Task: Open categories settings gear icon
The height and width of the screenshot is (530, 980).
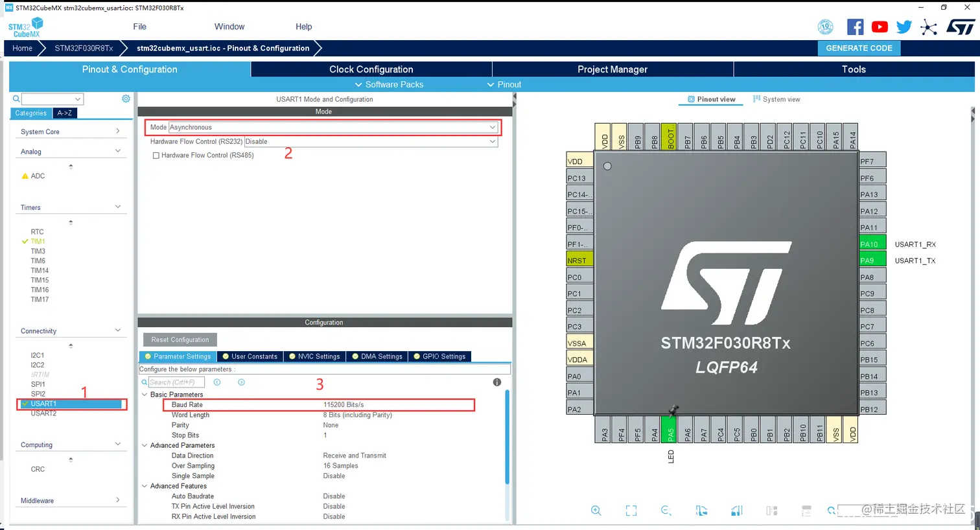Action: tap(126, 98)
